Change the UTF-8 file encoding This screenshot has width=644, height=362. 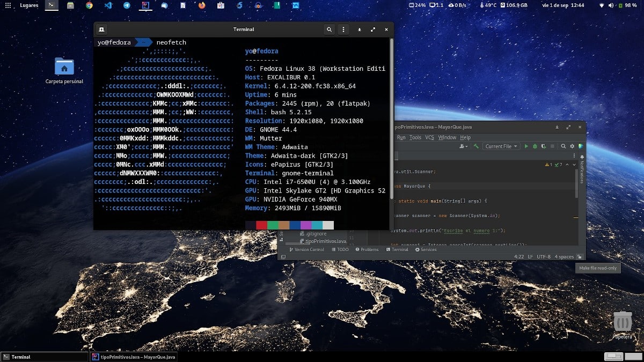(x=544, y=257)
